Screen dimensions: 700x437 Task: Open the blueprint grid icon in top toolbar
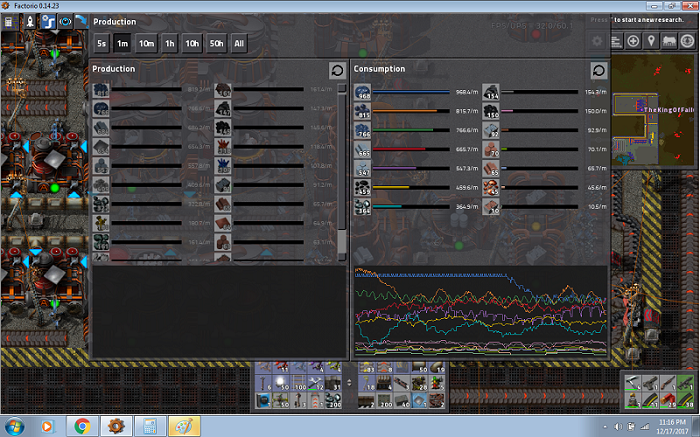[9, 21]
